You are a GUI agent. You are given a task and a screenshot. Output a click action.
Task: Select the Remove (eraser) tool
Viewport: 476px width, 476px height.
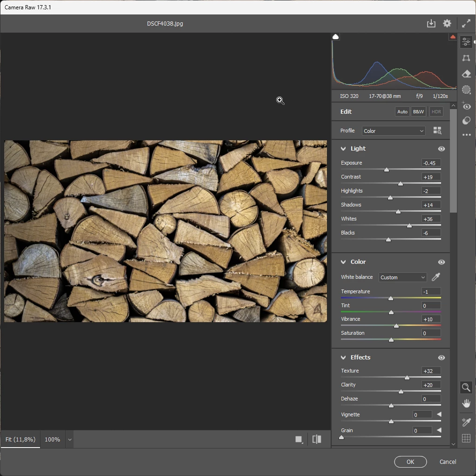click(466, 74)
